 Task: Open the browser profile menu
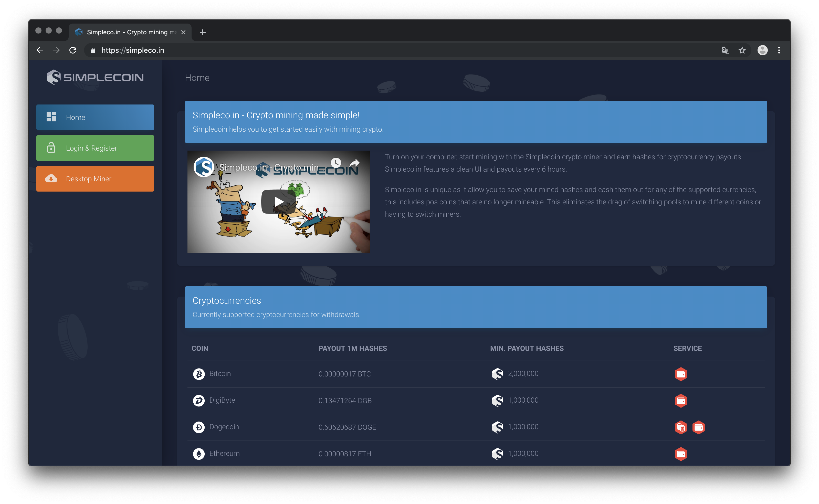[763, 50]
